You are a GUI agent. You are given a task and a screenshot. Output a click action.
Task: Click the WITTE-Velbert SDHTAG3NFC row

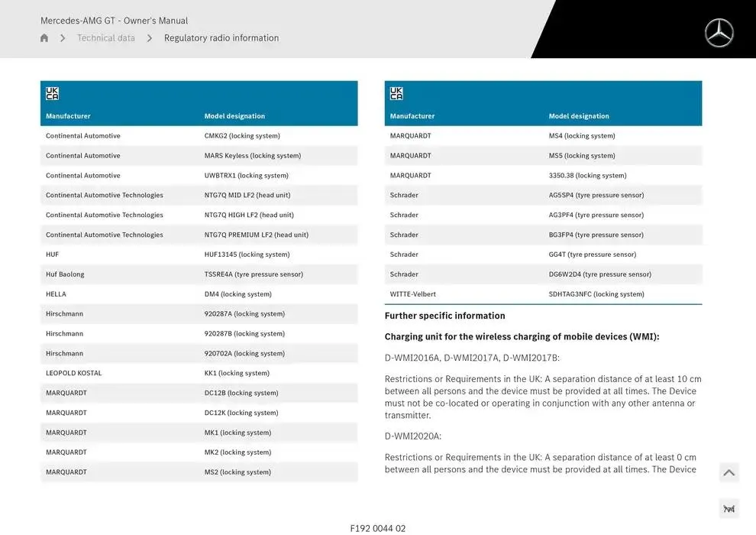(x=543, y=294)
